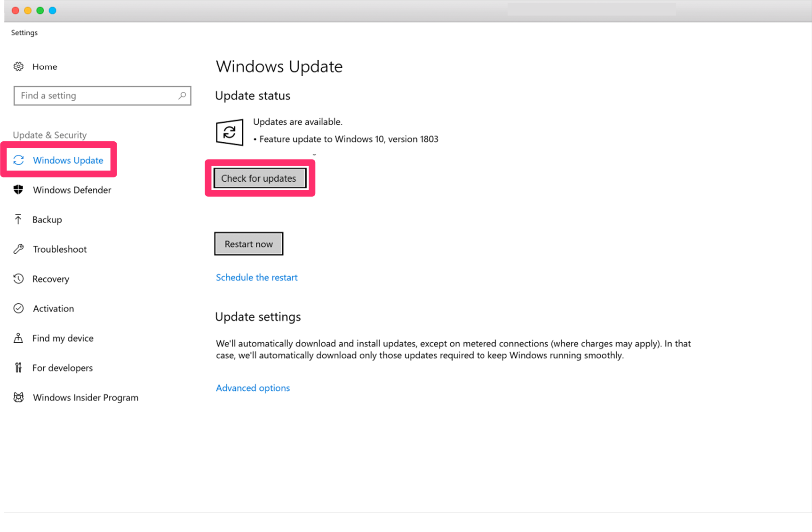Open Recovery options
This screenshot has height=532, width=812.
[x=51, y=279]
